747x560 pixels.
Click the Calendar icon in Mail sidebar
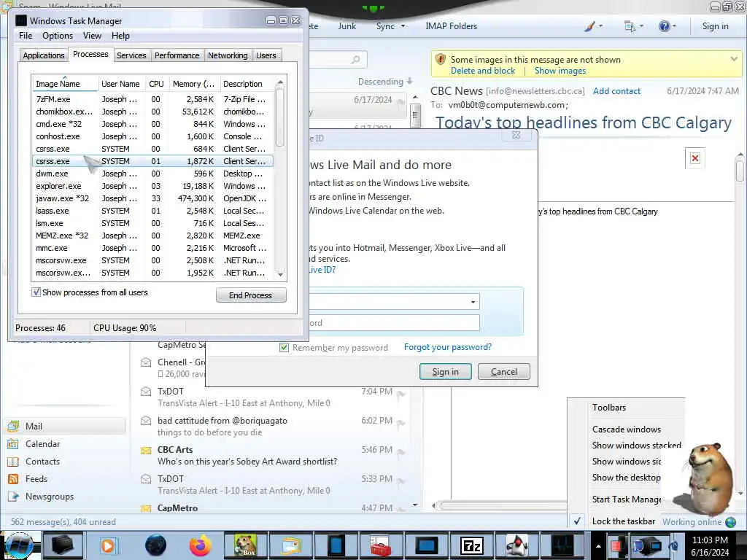tap(13, 444)
